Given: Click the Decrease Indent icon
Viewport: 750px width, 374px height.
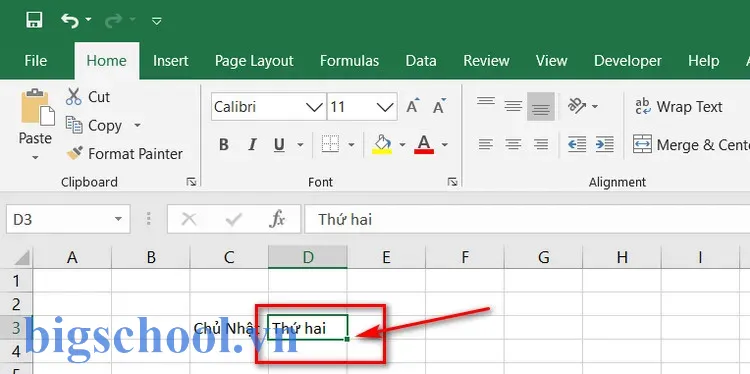Looking at the screenshot, I should [577, 144].
